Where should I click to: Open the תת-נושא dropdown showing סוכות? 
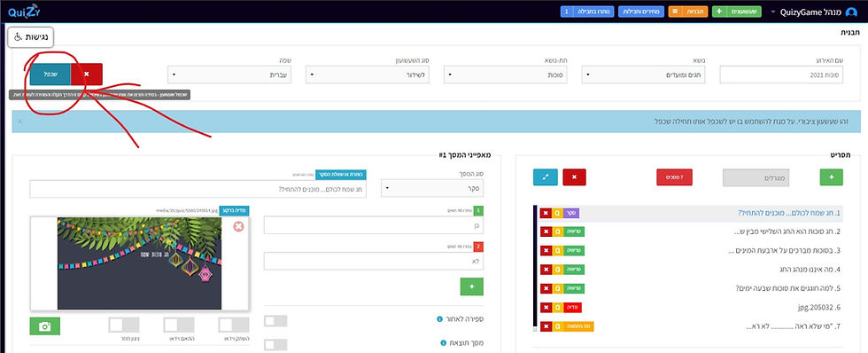pyautogui.click(x=506, y=75)
